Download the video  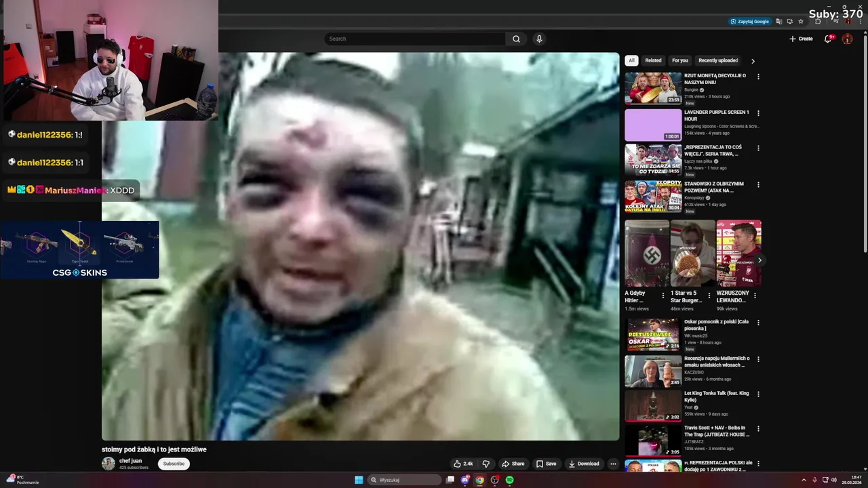coord(584,464)
